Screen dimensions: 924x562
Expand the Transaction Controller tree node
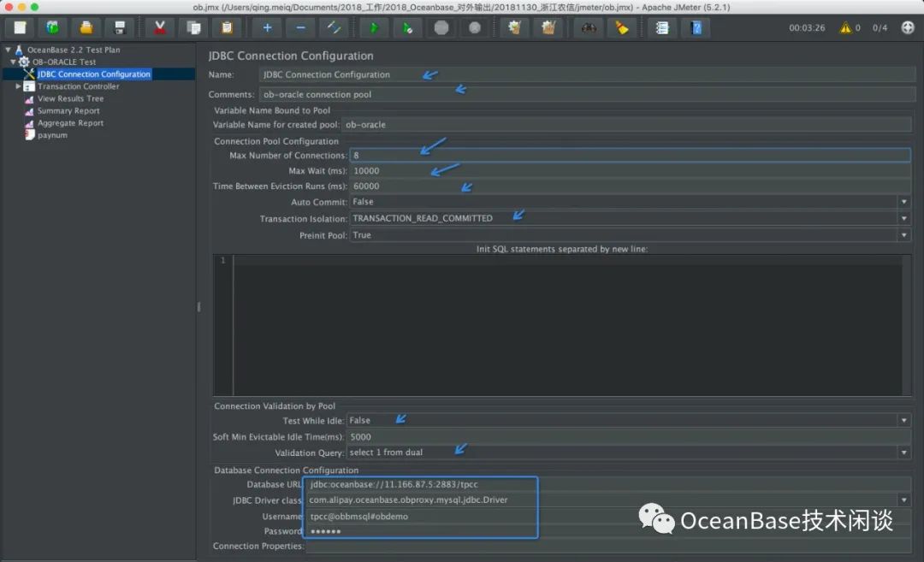19,86
